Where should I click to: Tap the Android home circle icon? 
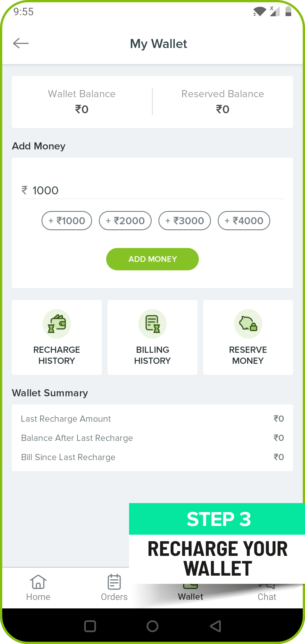(x=152, y=626)
